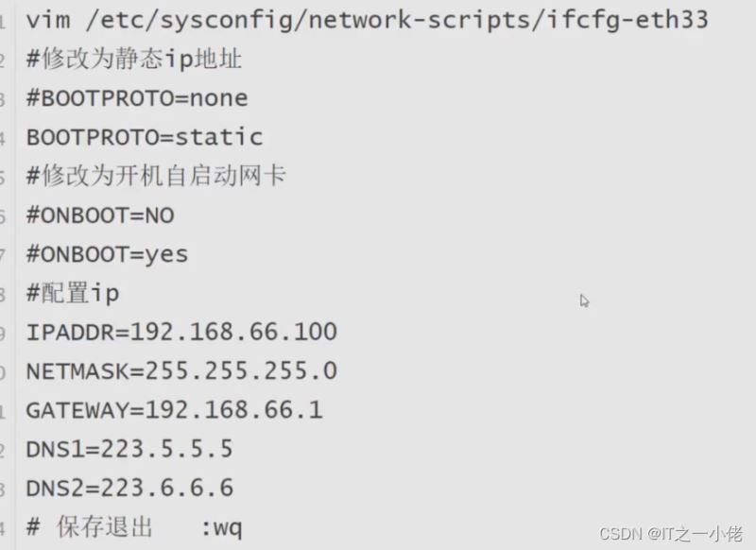The image size is (756, 550).
Task: Click the ':wq' save-and-quit command
Action: tap(221, 527)
